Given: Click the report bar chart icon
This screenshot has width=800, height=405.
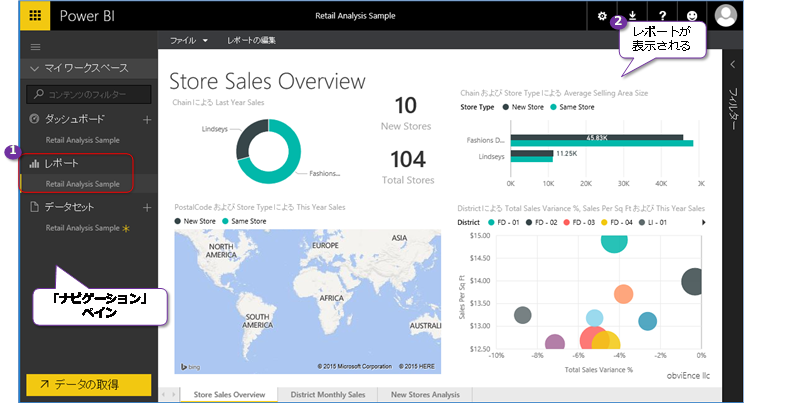Looking at the screenshot, I should click(34, 163).
